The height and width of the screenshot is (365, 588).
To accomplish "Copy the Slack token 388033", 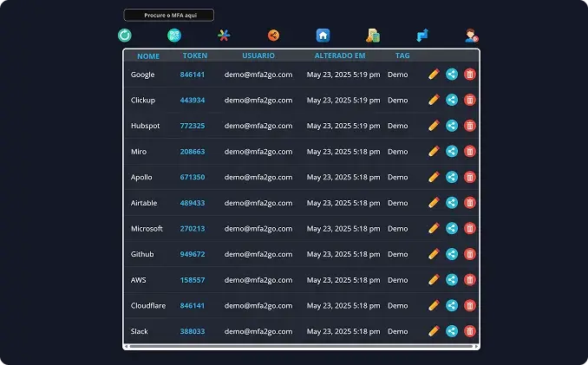I will [193, 331].
